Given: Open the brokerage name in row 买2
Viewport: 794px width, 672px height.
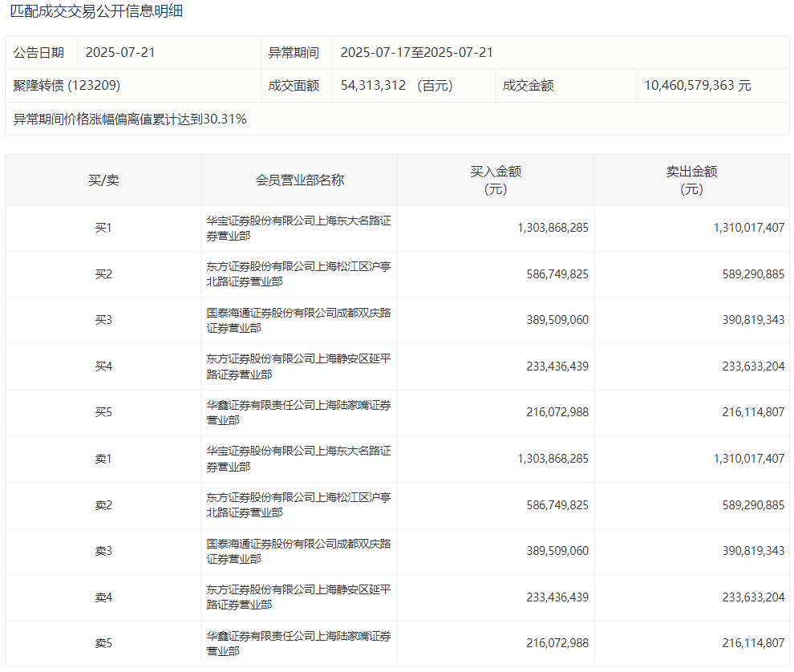Looking at the screenshot, I should click(x=298, y=274).
